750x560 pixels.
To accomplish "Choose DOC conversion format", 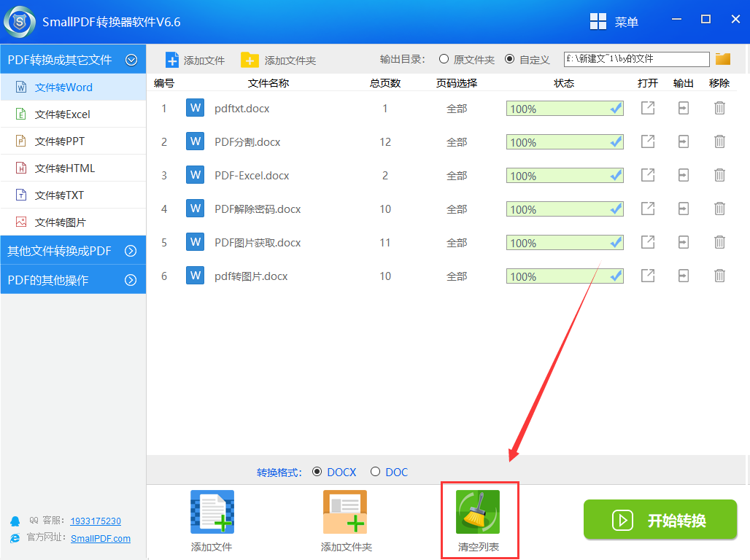I will point(375,472).
